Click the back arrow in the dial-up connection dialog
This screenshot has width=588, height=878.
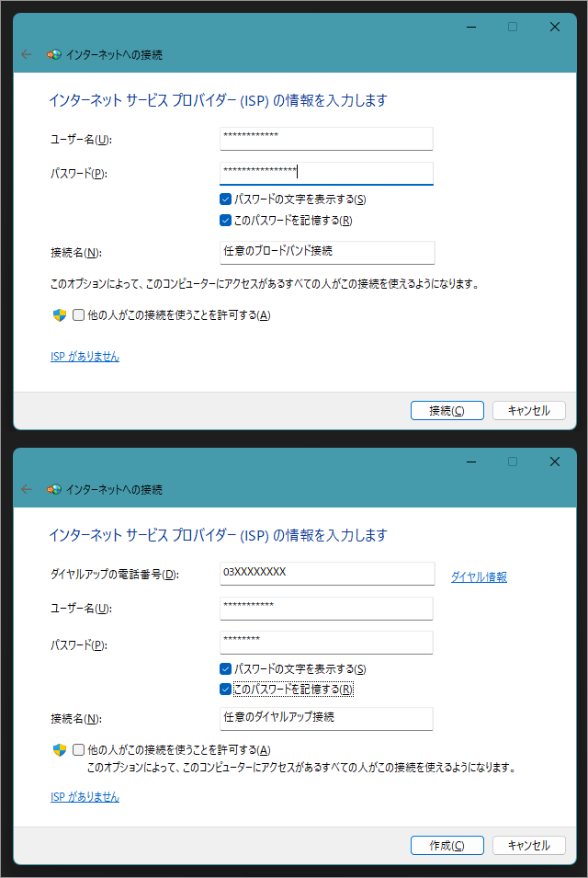click(27, 489)
